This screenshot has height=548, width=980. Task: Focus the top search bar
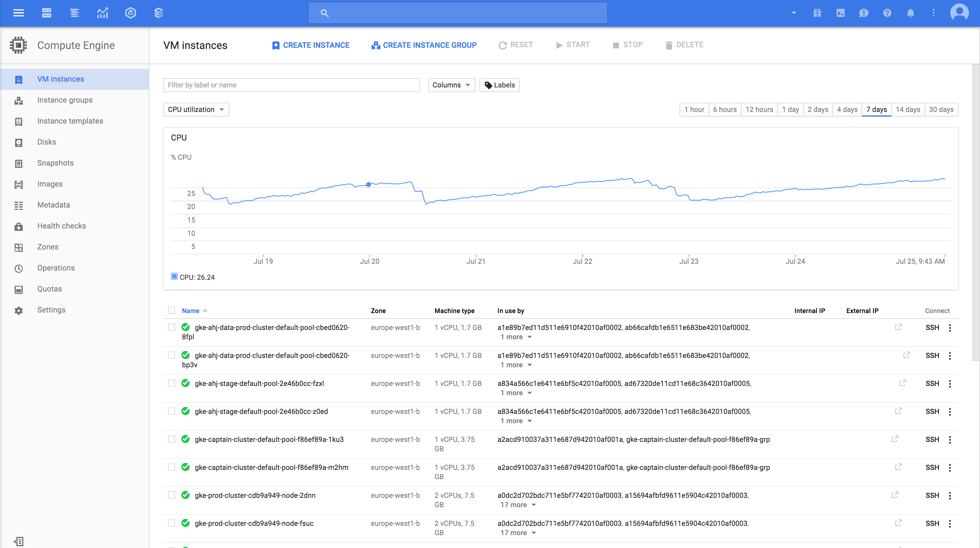pos(458,13)
